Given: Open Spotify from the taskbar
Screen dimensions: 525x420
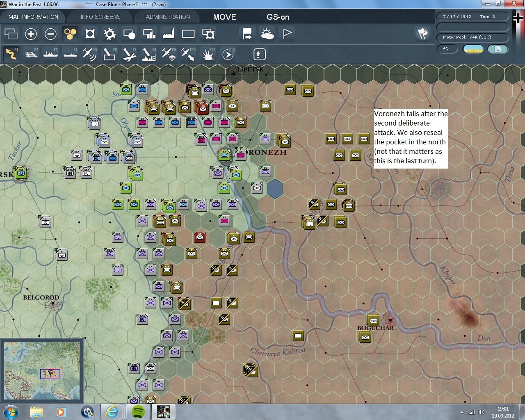Looking at the screenshot, I should [138, 412].
